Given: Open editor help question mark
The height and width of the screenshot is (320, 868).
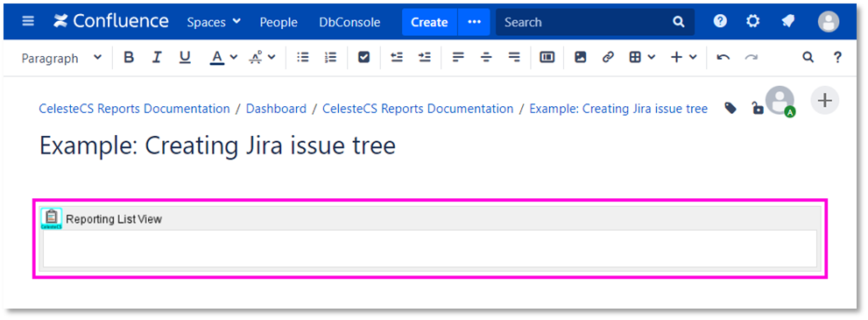Looking at the screenshot, I should 837,58.
